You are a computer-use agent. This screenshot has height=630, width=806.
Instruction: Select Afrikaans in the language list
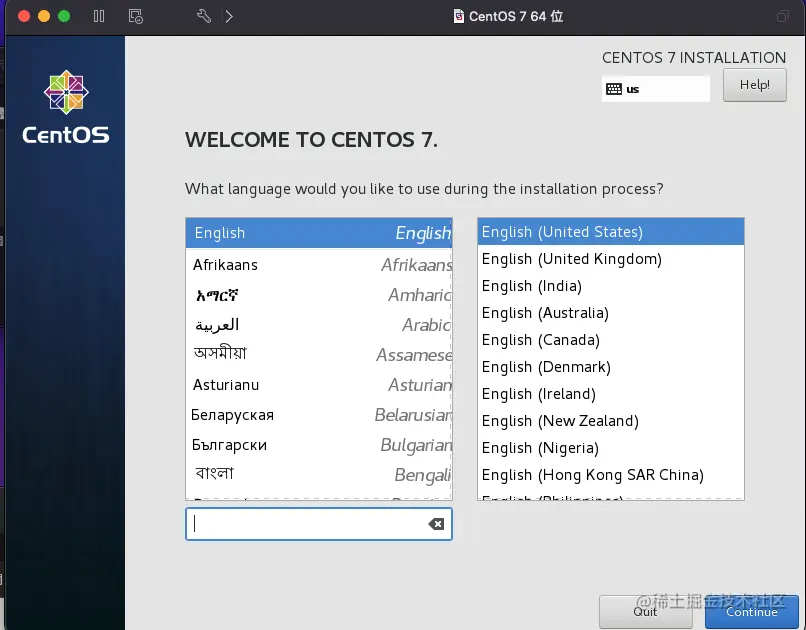[319, 265]
